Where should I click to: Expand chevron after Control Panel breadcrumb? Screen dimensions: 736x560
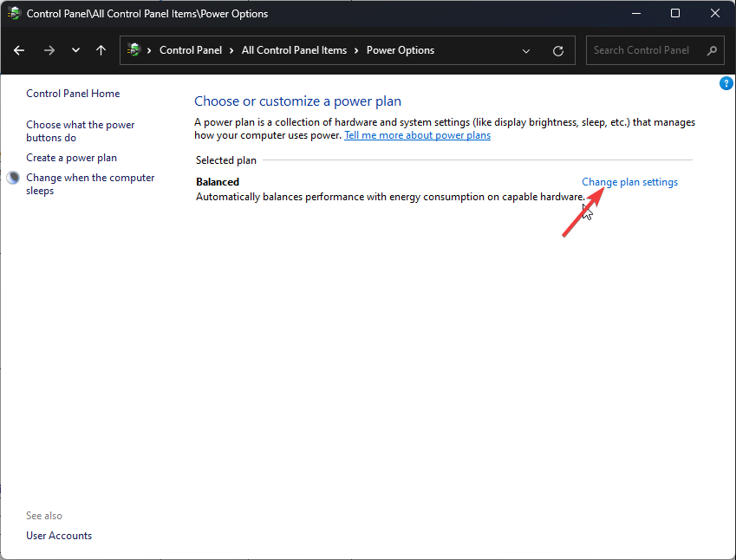[231, 50]
